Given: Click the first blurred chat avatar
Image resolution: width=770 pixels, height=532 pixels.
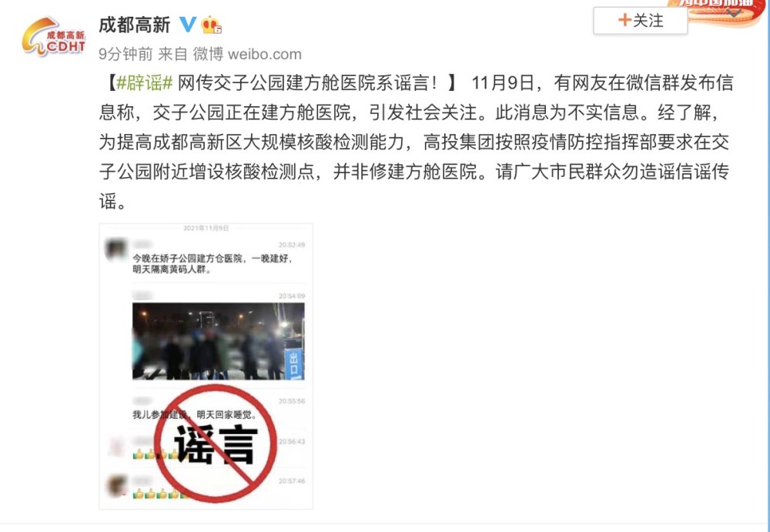Looking at the screenshot, I should pyautogui.click(x=116, y=249).
